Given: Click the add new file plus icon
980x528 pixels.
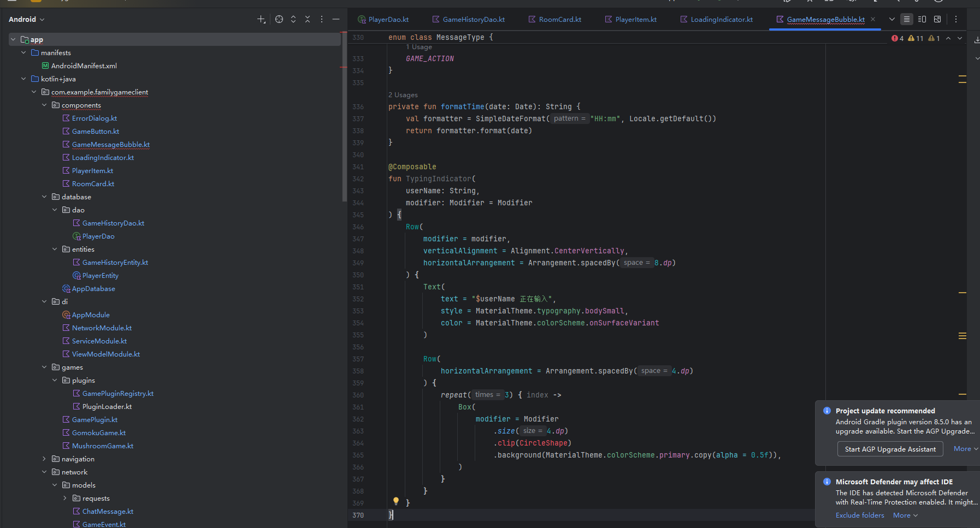Looking at the screenshot, I should [261, 19].
